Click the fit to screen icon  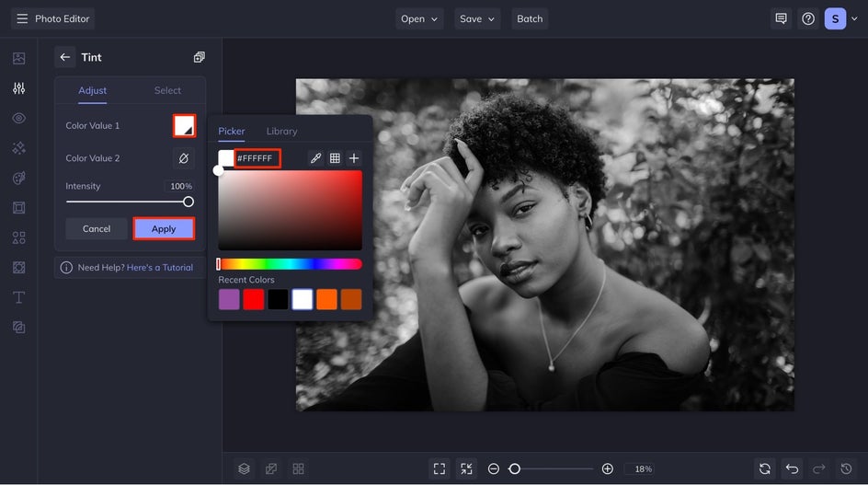(440, 469)
